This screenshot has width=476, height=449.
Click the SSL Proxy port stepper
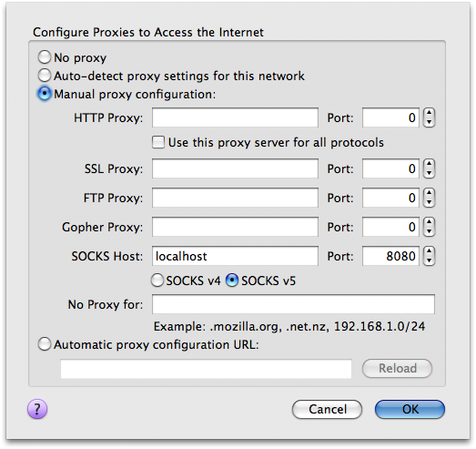(429, 168)
